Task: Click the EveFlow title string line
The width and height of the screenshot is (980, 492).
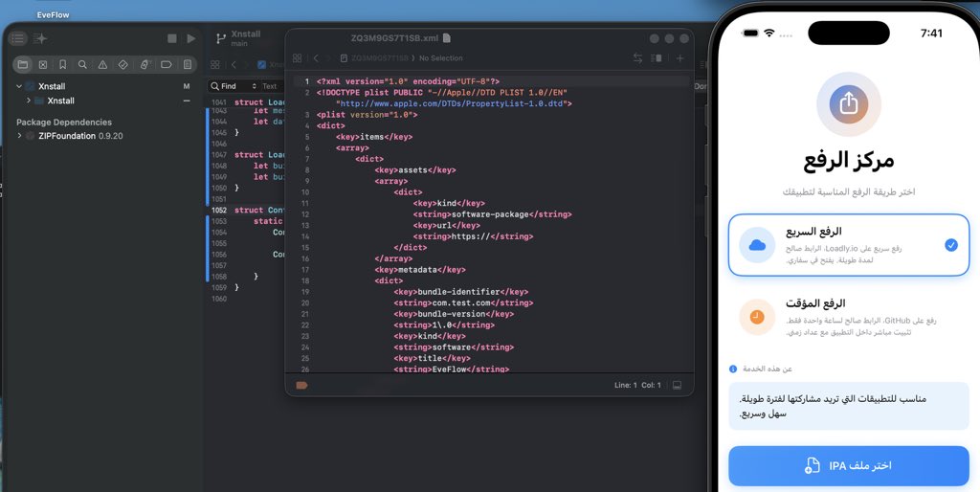Action: pos(452,369)
